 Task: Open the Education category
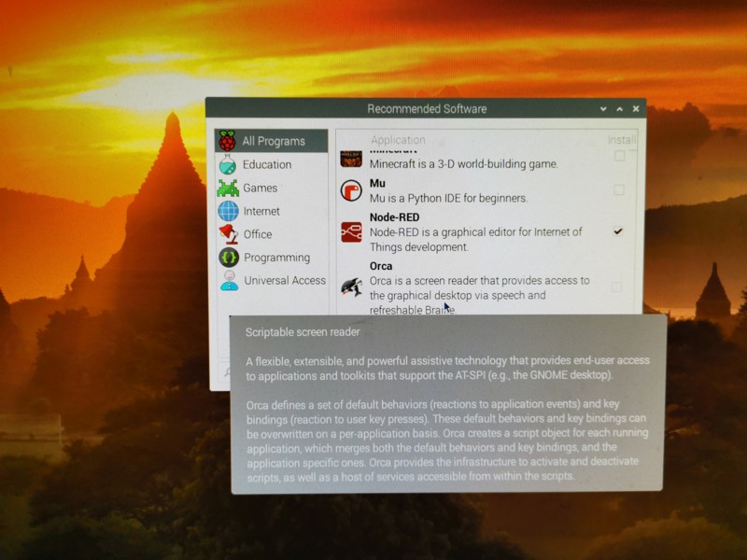pos(272,164)
